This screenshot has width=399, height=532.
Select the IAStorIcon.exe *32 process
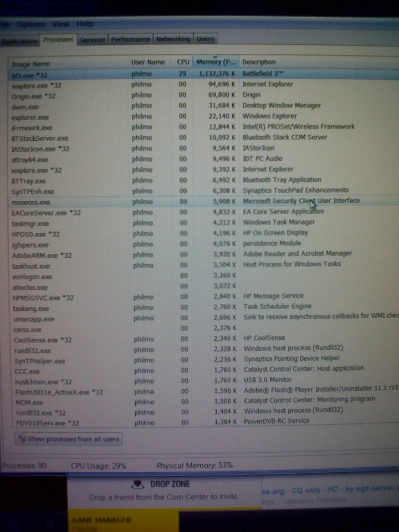click(x=40, y=149)
